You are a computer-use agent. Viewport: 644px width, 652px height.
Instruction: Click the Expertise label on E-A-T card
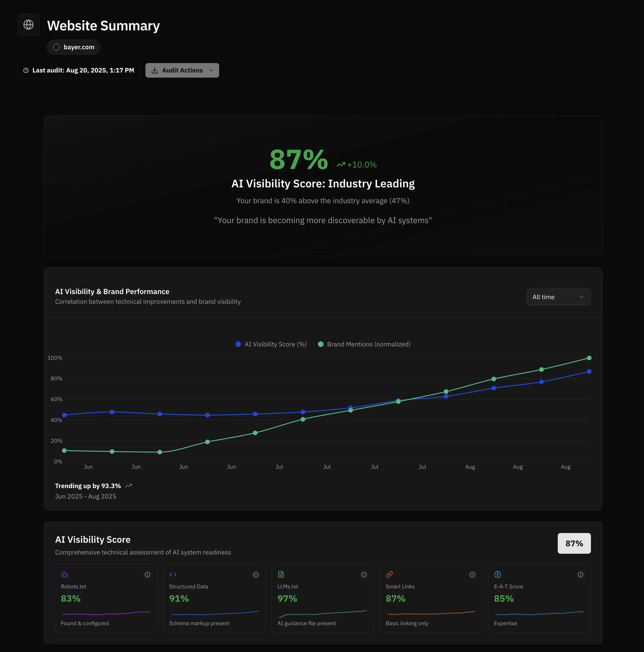[505, 623]
